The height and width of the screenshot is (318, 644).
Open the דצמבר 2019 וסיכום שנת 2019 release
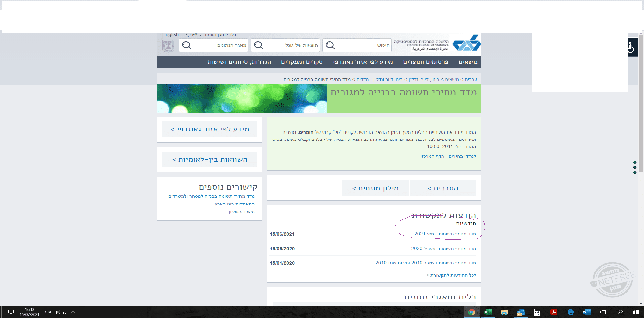pos(426,263)
